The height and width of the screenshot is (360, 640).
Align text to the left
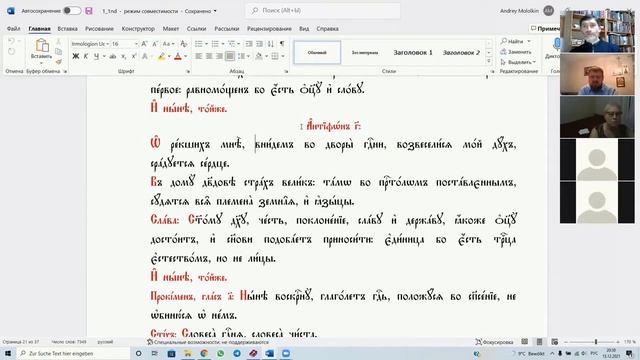point(199,56)
